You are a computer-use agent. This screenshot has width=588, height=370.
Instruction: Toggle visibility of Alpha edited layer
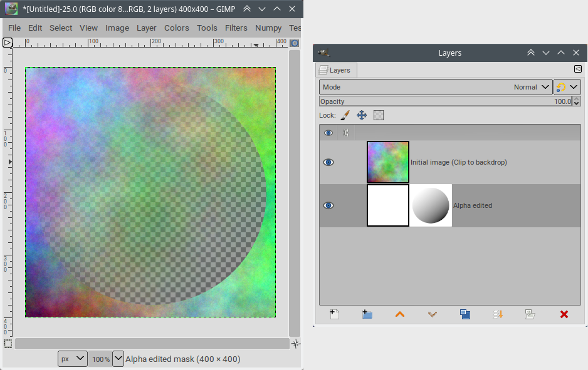(328, 205)
